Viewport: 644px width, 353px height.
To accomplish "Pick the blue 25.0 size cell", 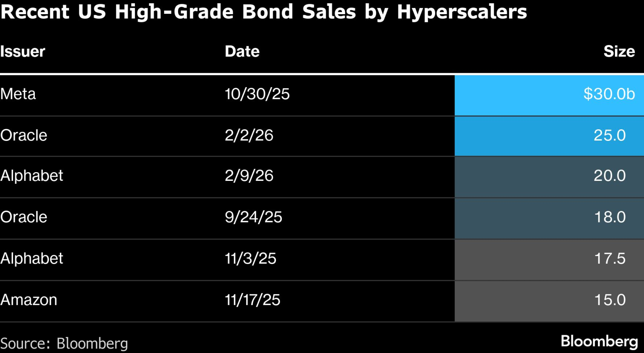I will [x=609, y=135].
